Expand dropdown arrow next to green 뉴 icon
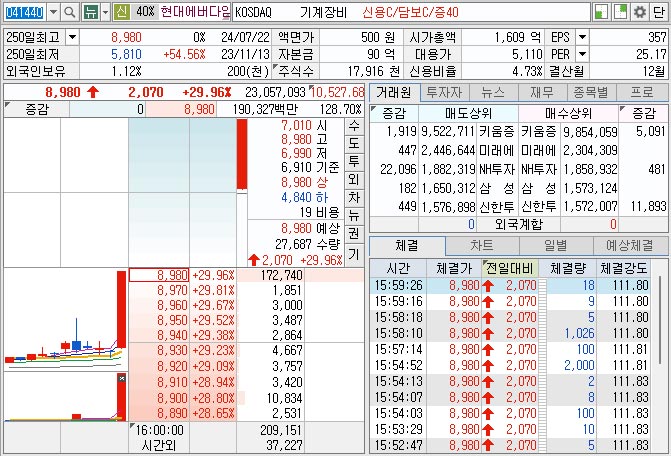 [105, 12]
